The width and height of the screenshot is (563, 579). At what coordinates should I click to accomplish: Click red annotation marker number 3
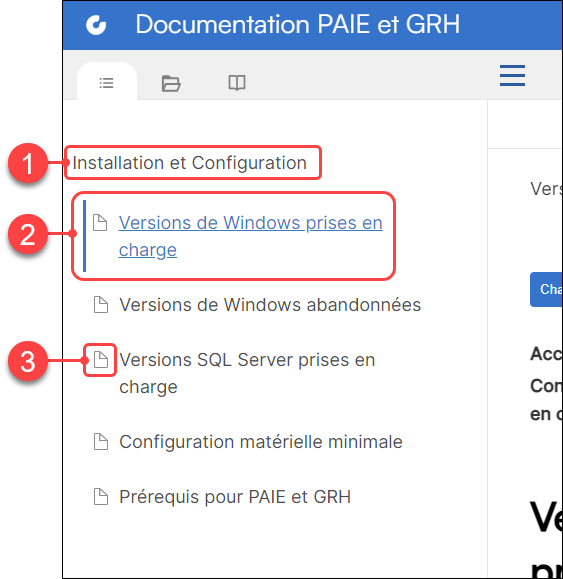tap(28, 361)
